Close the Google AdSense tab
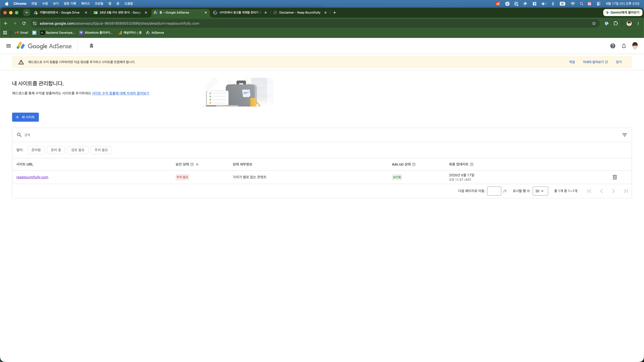This screenshot has height=362, width=644. coord(206,12)
